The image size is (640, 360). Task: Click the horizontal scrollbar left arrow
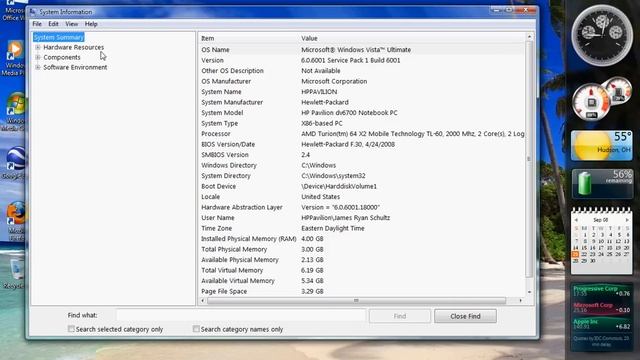(x=202, y=300)
